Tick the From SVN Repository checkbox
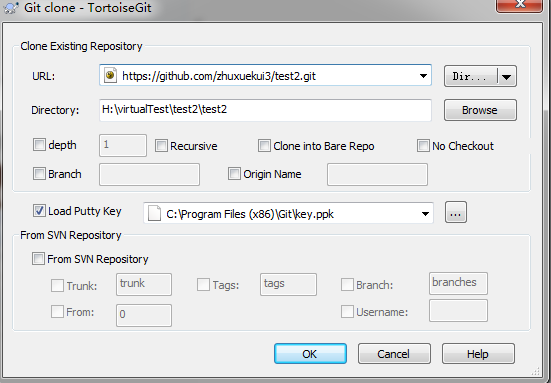The height and width of the screenshot is (383, 551). (x=38, y=258)
